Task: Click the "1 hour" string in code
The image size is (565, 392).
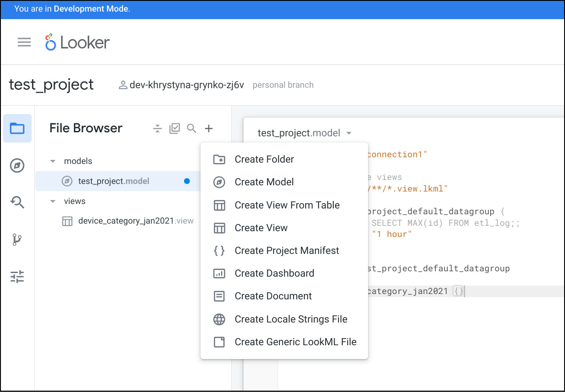Action: point(392,234)
